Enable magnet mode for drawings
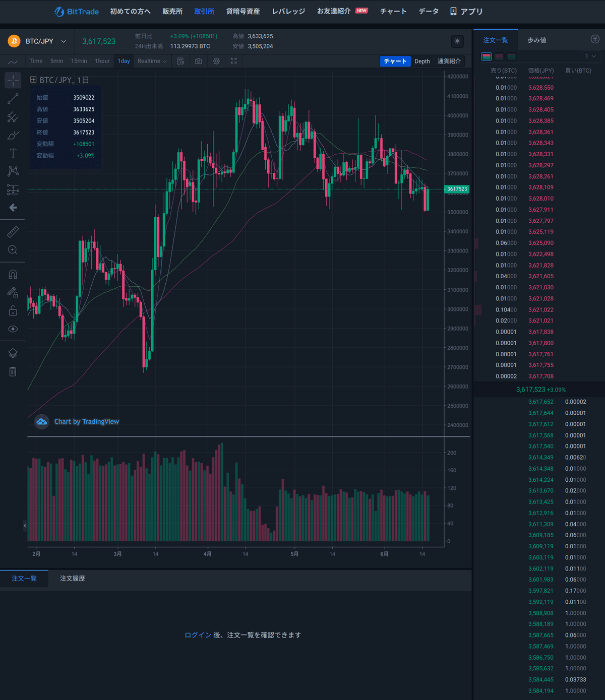 pyautogui.click(x=13, y=274)
